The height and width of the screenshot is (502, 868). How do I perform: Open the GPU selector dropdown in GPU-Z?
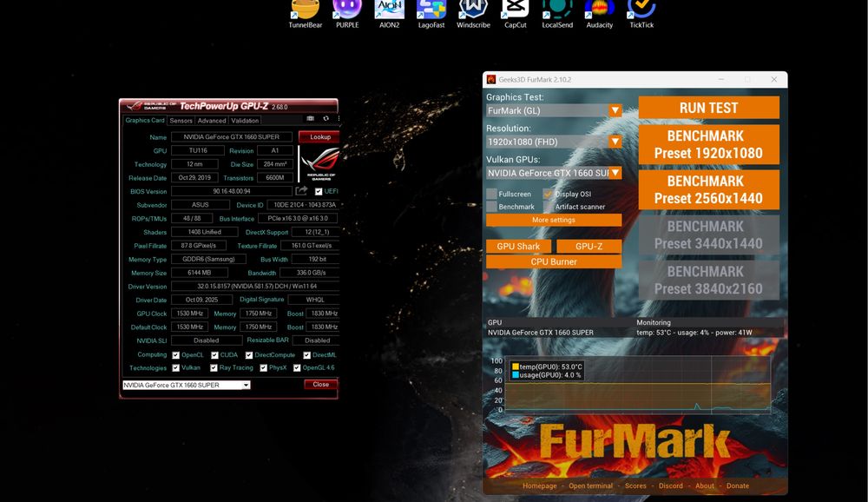[x=247, y=385]
